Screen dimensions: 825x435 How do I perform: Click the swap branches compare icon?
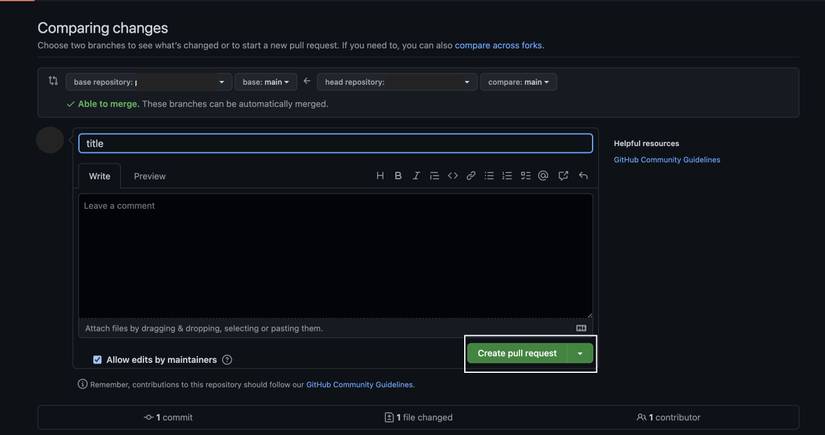coord(53,81)
